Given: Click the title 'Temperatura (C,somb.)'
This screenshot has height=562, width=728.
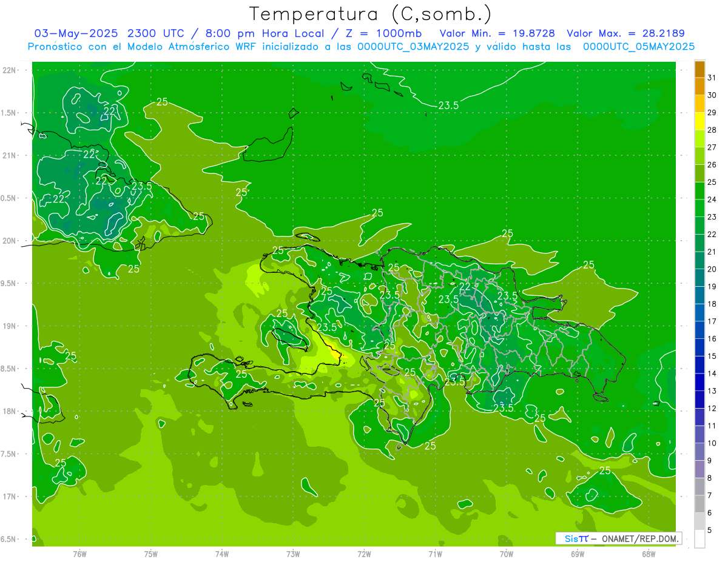Looking at the screenshot, I should 370,14.
